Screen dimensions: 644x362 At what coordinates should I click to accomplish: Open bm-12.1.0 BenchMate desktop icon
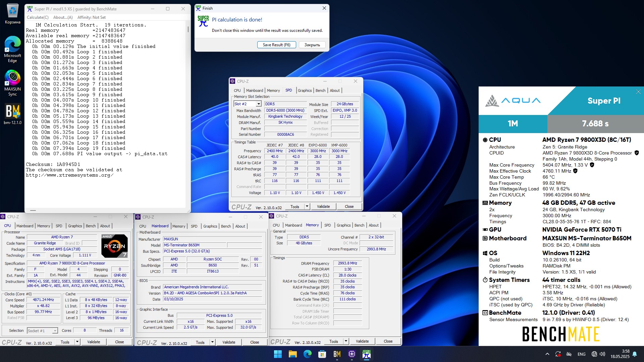(12, 114)
